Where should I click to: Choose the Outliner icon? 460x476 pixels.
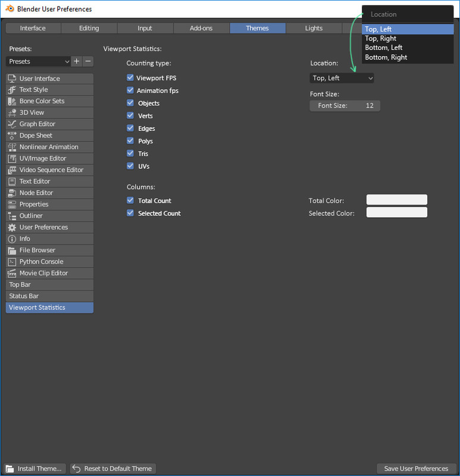click(12, 216)
